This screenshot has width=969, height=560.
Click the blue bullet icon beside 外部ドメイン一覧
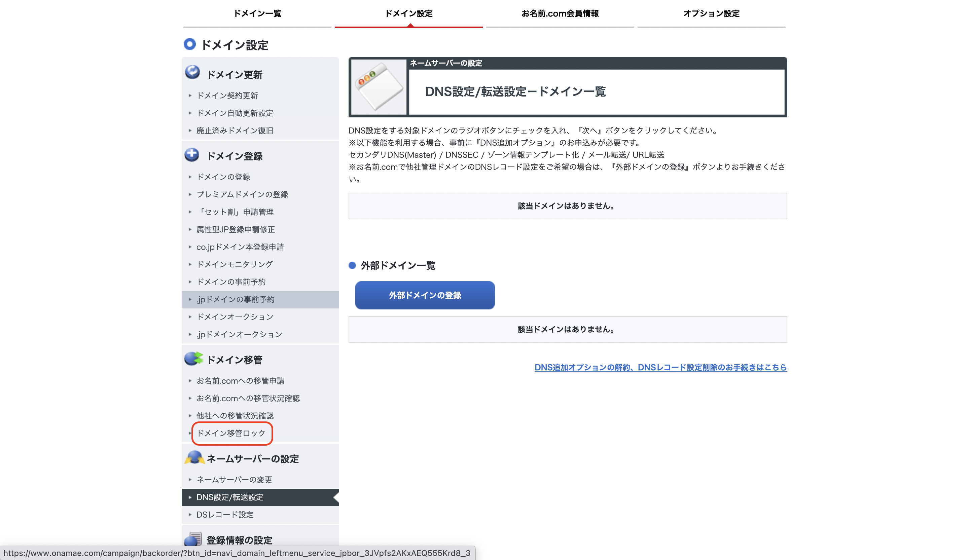click(353, 265)
